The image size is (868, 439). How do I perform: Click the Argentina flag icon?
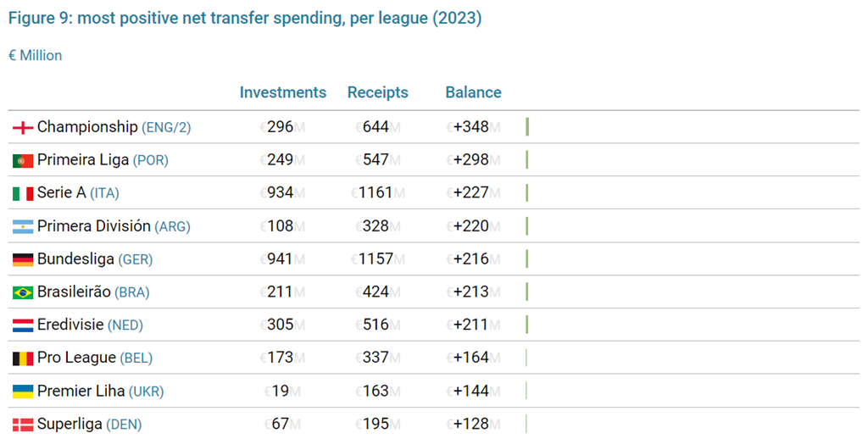pyautogui.click(x=23, y=227)
